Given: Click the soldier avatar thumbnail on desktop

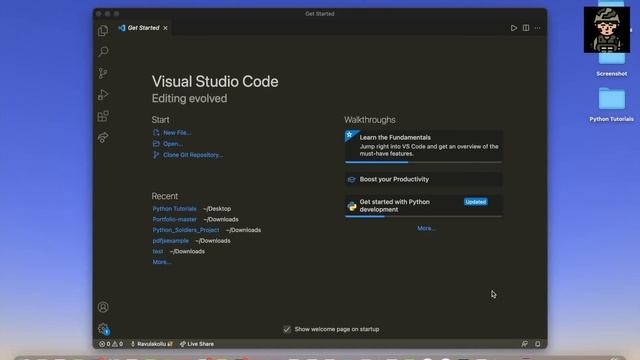Looking at the screenshot, I should point(607,30).
